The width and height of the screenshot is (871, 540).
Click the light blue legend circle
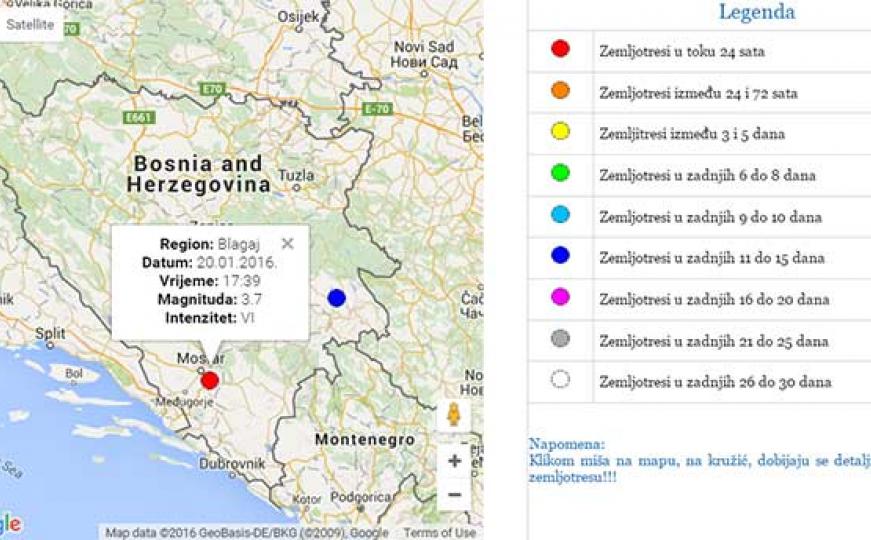coord(560,215)
